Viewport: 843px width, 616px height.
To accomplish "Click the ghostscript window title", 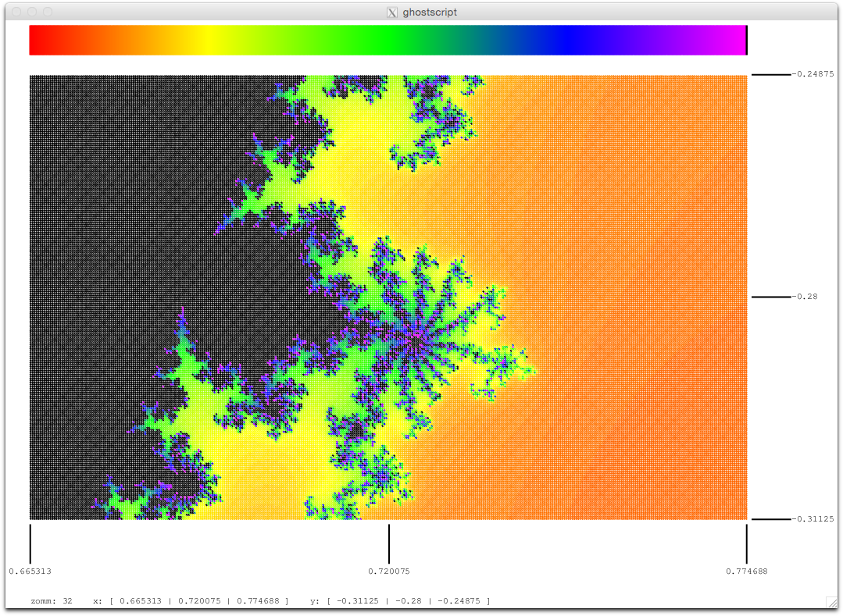I will (430, 12).
